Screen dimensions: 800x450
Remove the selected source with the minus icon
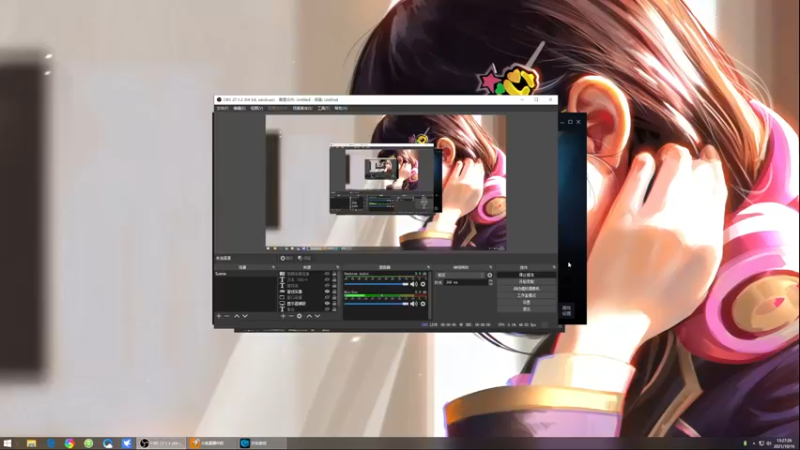[291, 316]
